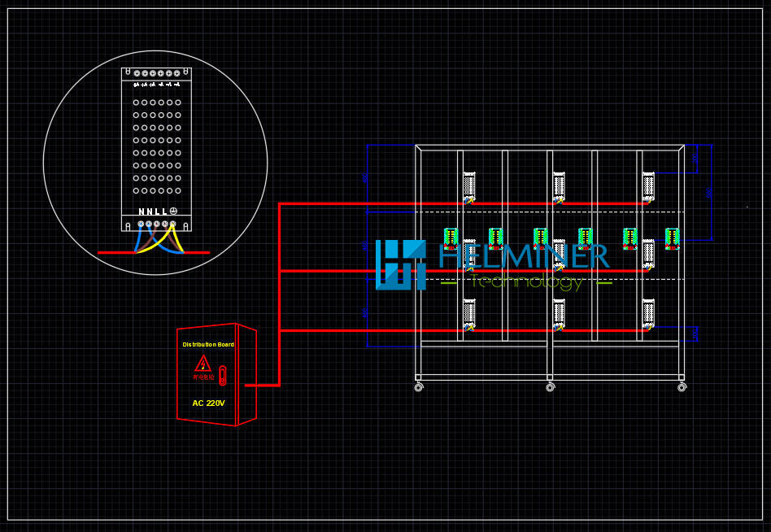Click the green 'Technology' watermark text
Image resolution: width=771 pixels, height=532 pixels.
(526, 281)
